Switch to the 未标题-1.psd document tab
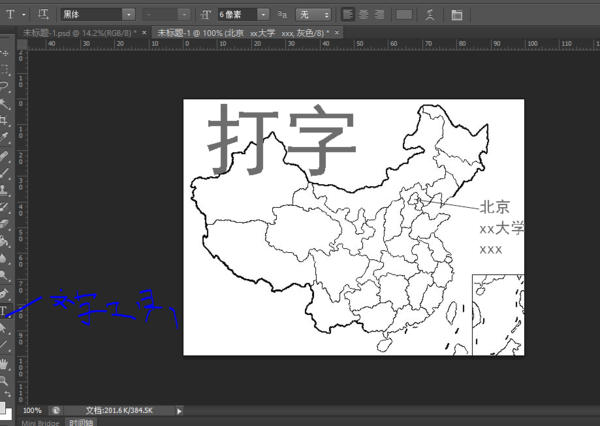600x426 pixels. point(80,33)
